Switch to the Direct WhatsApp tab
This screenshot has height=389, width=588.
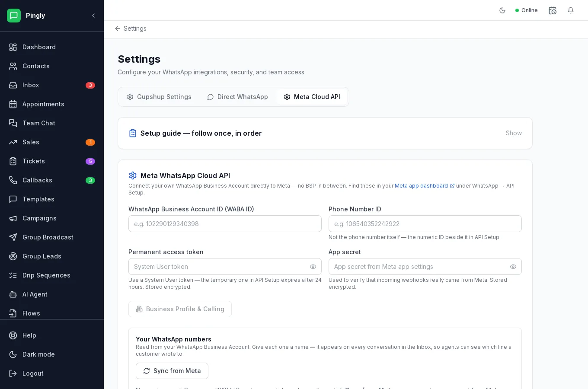pyautogui.click(x=237, y=97)
